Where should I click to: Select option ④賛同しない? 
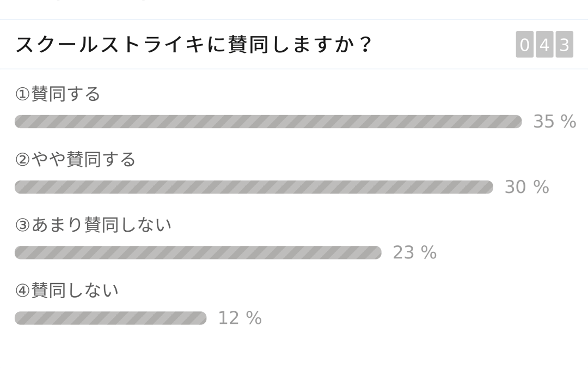coord(67,290)
